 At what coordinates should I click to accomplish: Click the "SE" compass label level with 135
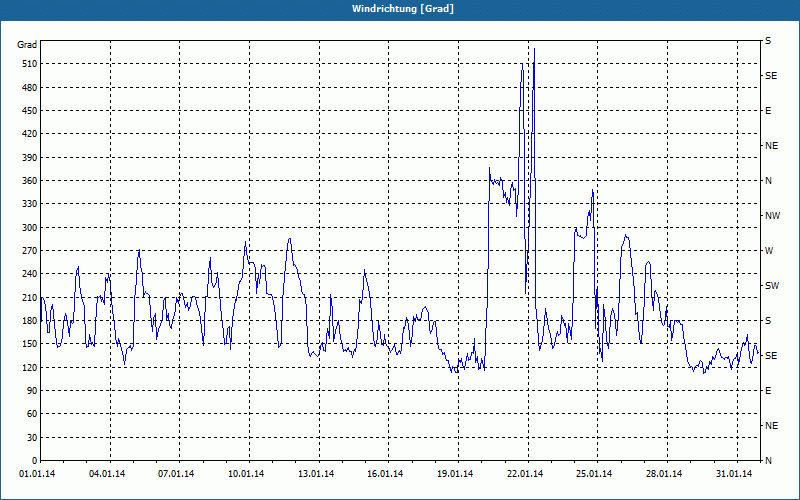[771, 356]
